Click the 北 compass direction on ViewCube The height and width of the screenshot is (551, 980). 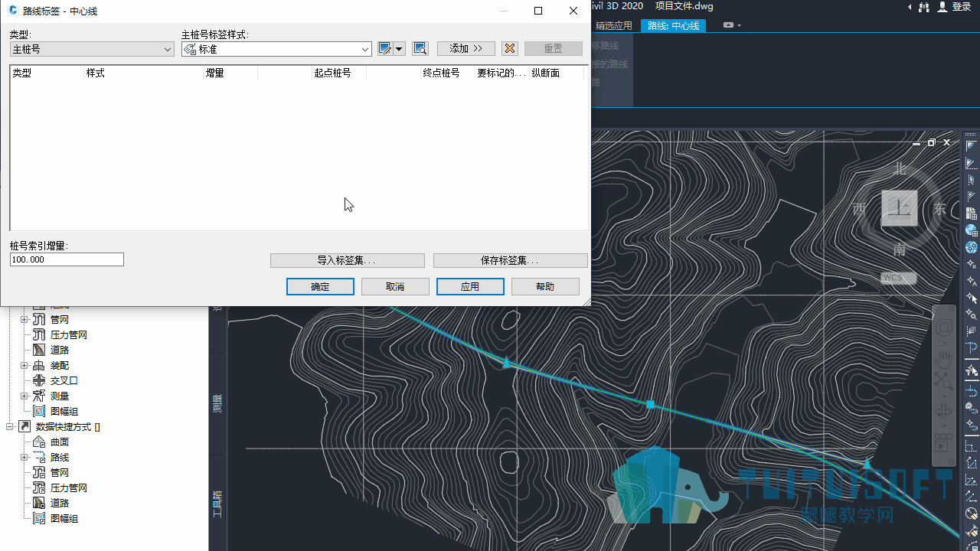(900, 168)
